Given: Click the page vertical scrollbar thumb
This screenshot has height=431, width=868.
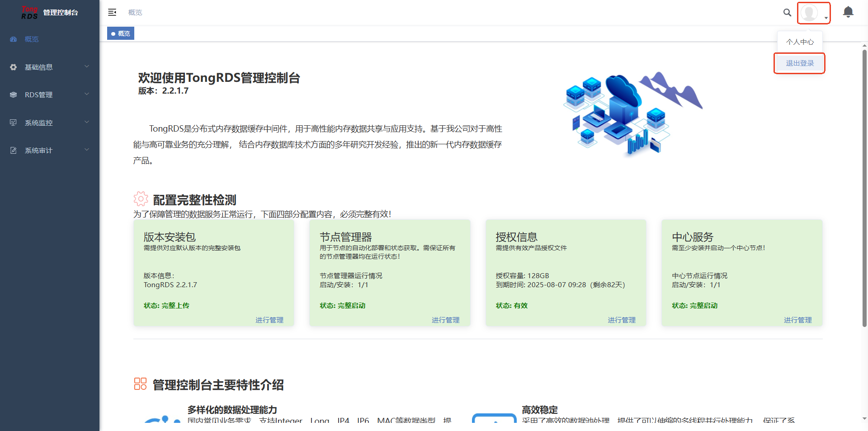Looking at the screenshot, I should 864,188.
